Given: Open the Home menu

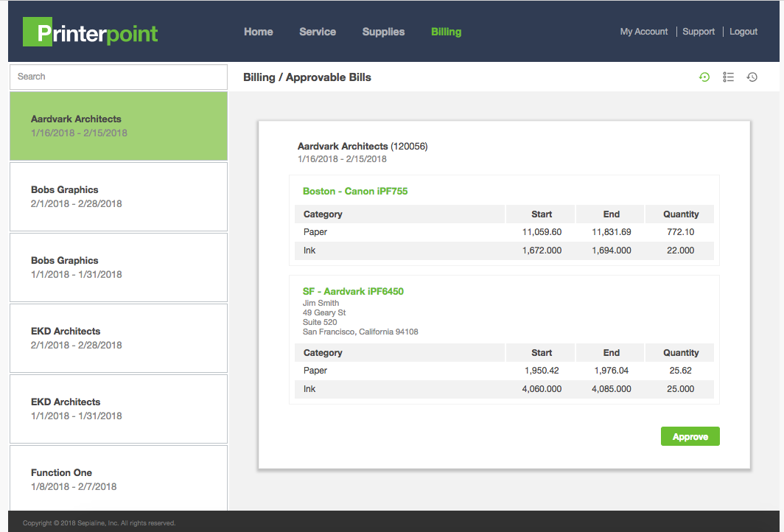Looking at the screenshot, I should 259,32.
